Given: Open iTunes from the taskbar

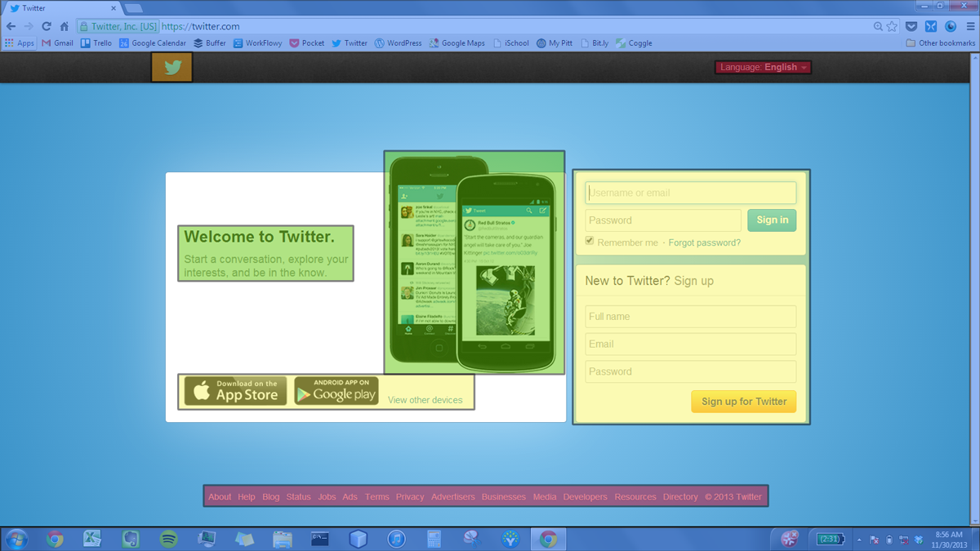Looking at the screenshot, I should pos(396,539).
